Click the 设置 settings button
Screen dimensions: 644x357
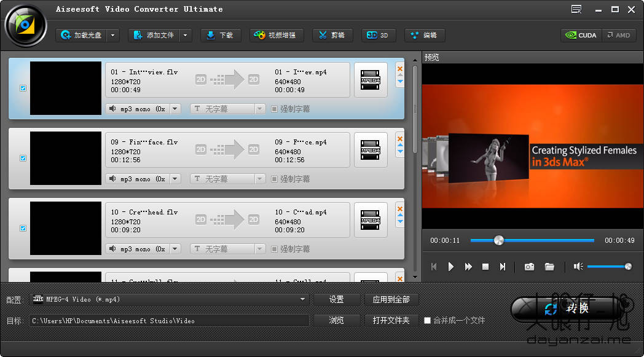[337, 299]
